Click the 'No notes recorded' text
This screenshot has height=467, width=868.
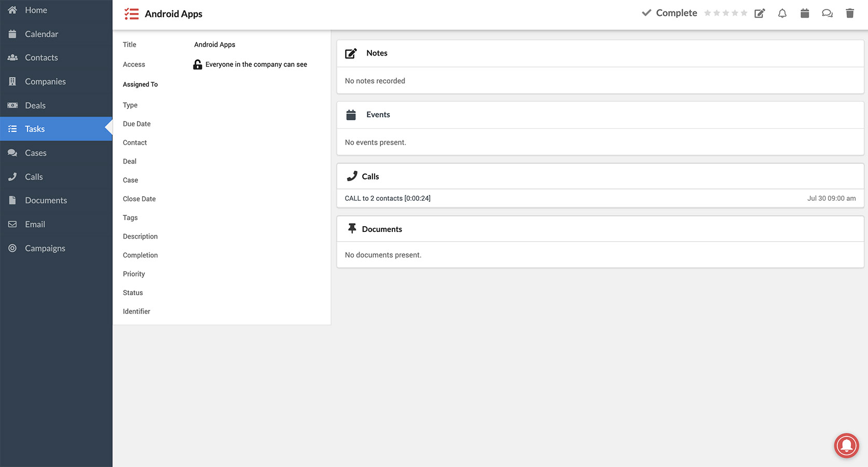(375, 81)
